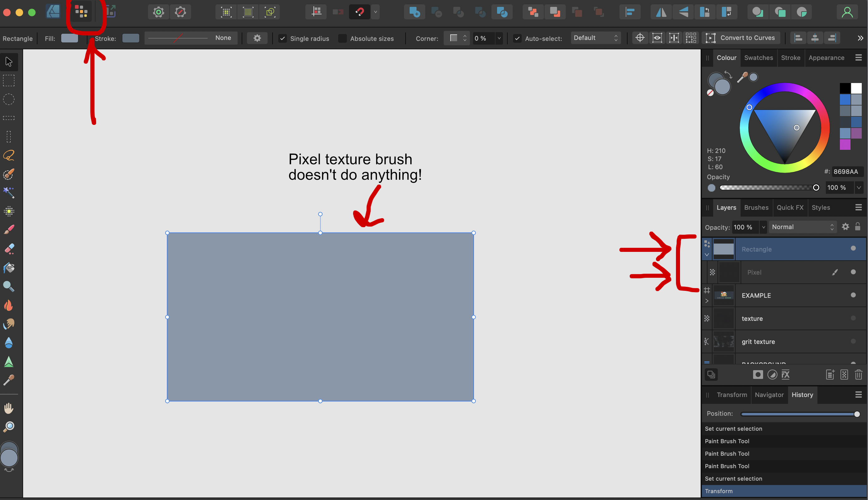
Task: Click the Fill colour swatch
Action: pyautogui.click(x=69, y=38)
